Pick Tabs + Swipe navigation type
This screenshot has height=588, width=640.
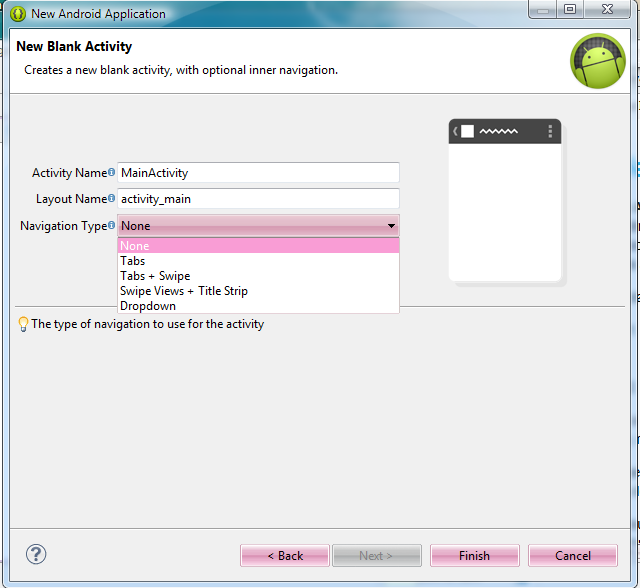point(258,276)
